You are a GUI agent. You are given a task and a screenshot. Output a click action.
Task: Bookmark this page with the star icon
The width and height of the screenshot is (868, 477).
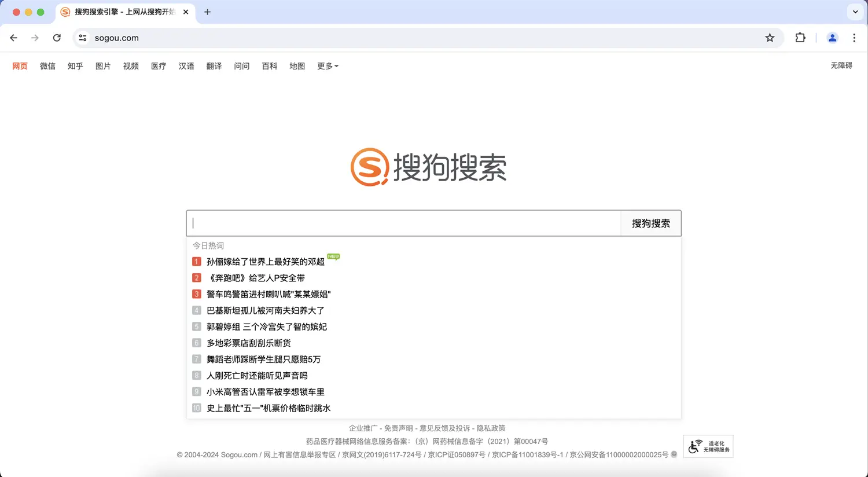(770, 38)
